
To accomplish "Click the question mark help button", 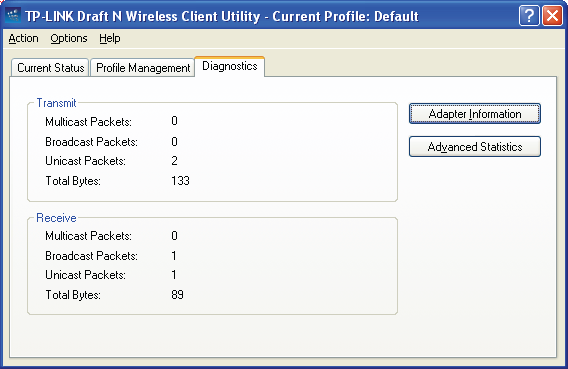I will 529,16.
